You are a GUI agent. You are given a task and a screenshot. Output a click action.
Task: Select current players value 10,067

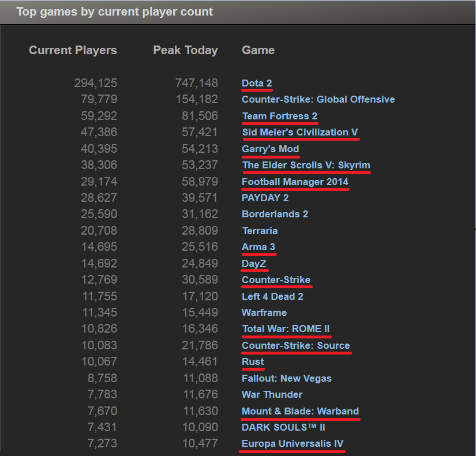point(99,361)
